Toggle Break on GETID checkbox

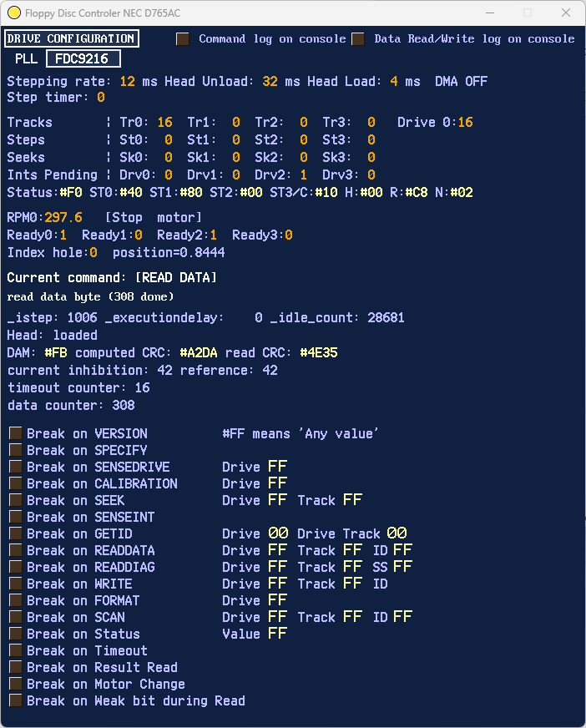click(16, 534)
